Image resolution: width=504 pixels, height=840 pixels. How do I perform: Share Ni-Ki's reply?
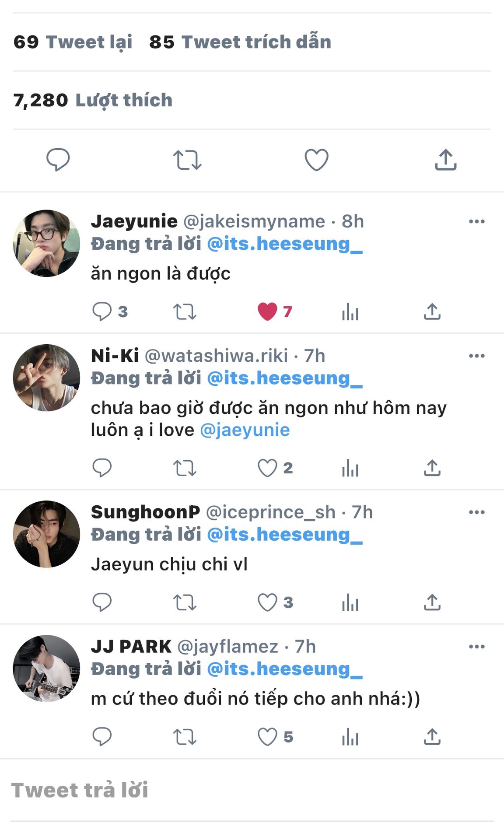[x=432, y=468]
